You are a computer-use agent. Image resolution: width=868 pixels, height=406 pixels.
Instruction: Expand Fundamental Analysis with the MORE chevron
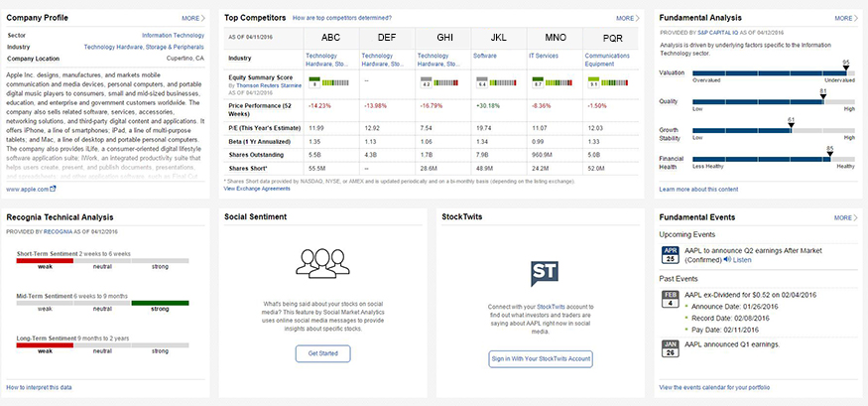tap(846, 18)
